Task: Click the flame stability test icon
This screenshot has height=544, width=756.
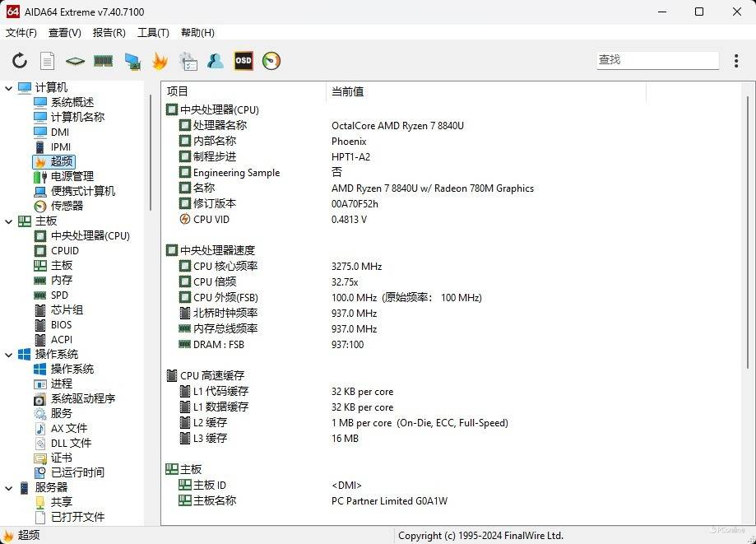Action: coord(160,61)
